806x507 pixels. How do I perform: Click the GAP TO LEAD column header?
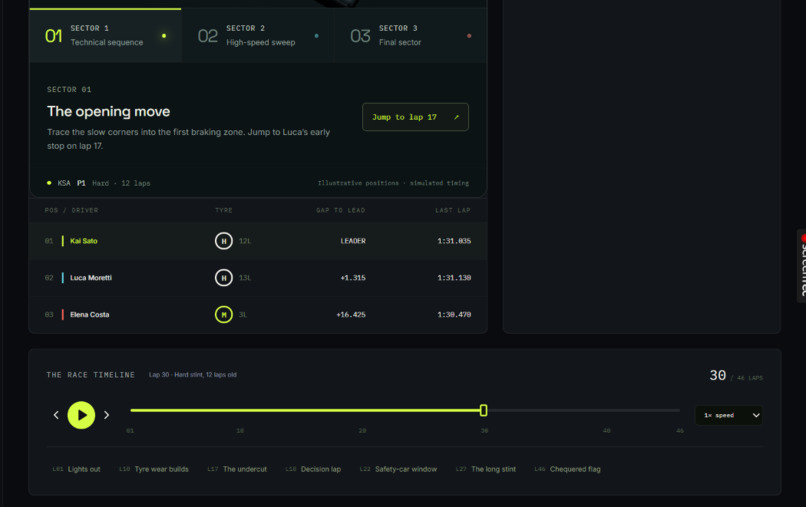click(341, 210)
